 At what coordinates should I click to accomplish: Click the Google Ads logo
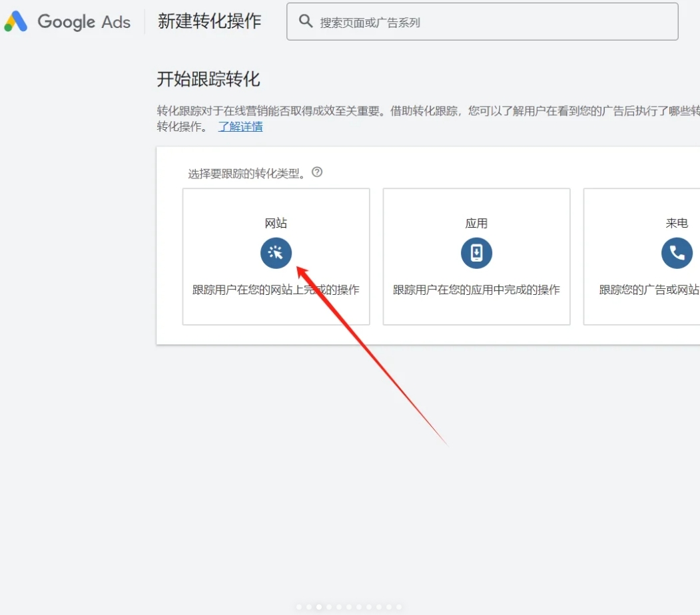(67, 22)
